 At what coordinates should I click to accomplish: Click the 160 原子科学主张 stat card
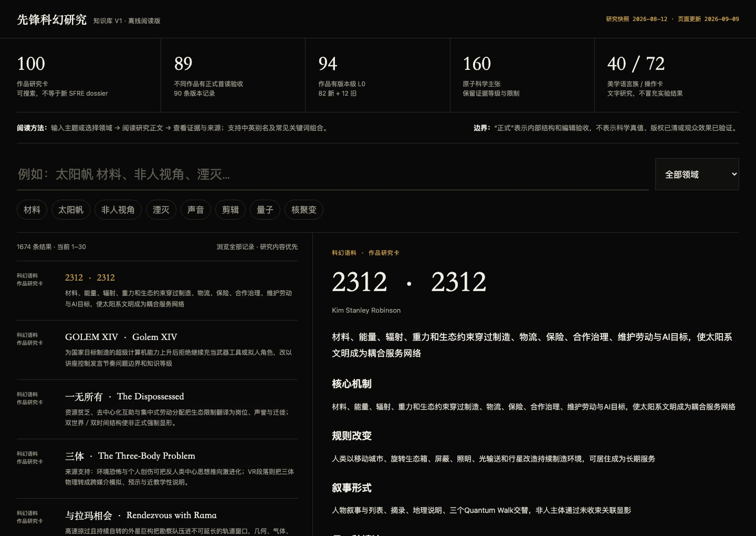[x=522, y=75]
